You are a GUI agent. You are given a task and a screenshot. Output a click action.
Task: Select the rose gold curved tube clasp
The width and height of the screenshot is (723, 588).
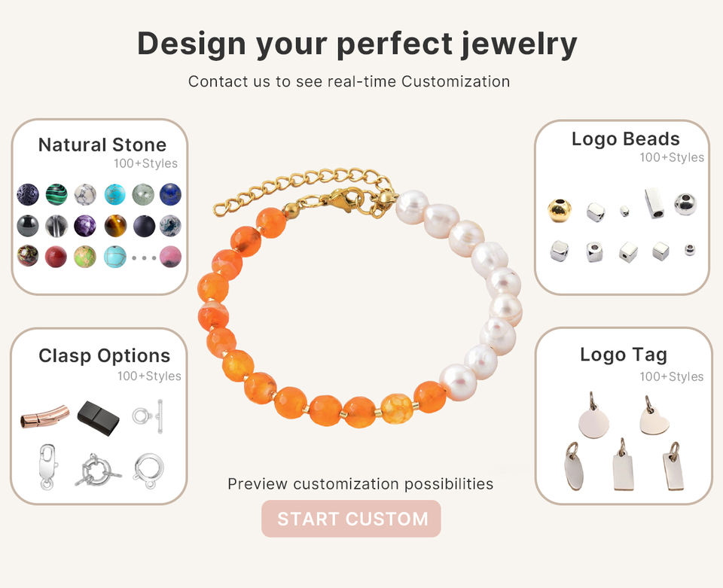44,416
